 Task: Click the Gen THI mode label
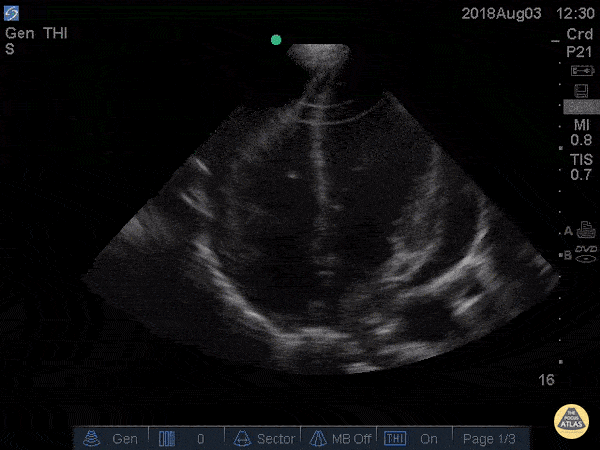coord(36,33)
